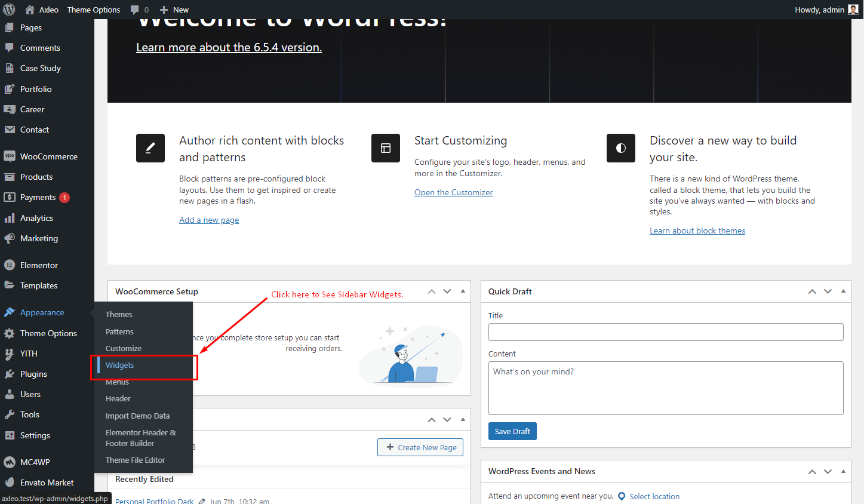This screenshot has width=864, height=504.
Task: Focus the Quick Draft Title field
Action: [x=666, y=332]
